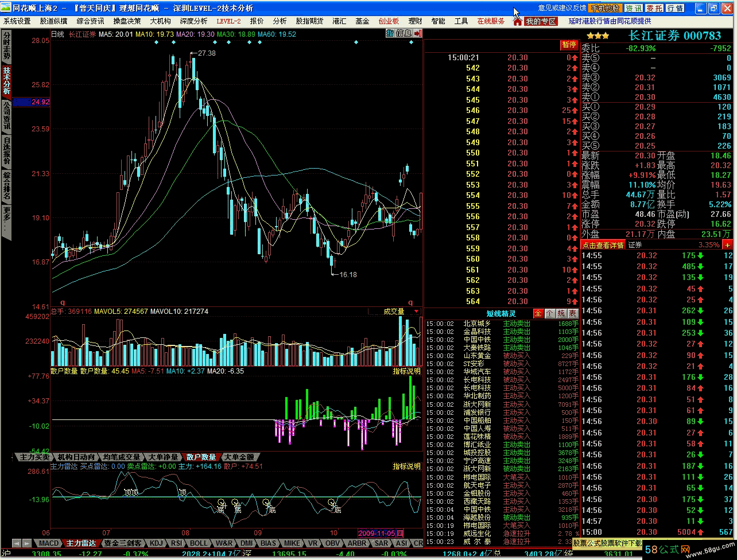
Task: Open the 股指期货 menu
Action: [310, 21]
